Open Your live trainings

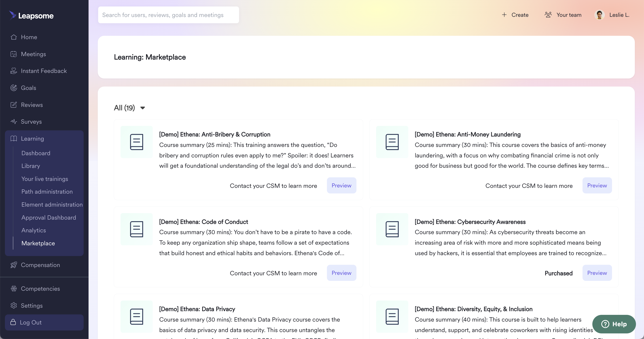coord(45,179)
